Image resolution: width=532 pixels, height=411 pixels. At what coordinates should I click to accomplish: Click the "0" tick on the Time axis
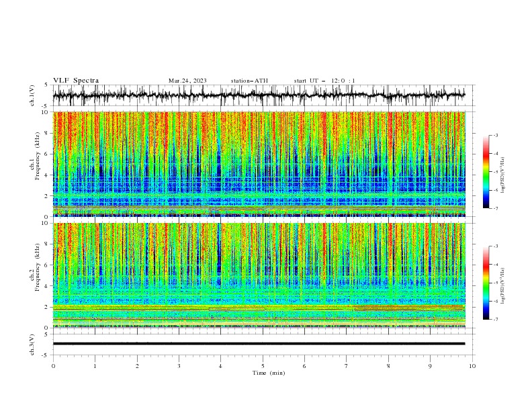coord(53,366)
